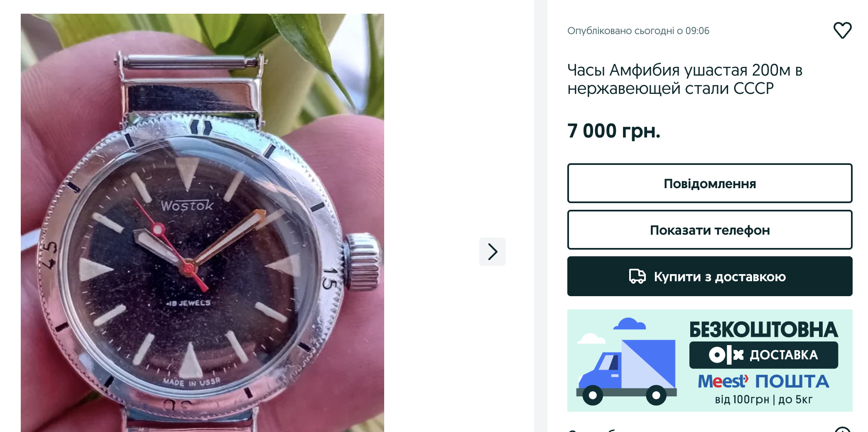Viewport: 868px width, 432px height.
Task: Click Купити з доставкою button
Action: point(710,276)
